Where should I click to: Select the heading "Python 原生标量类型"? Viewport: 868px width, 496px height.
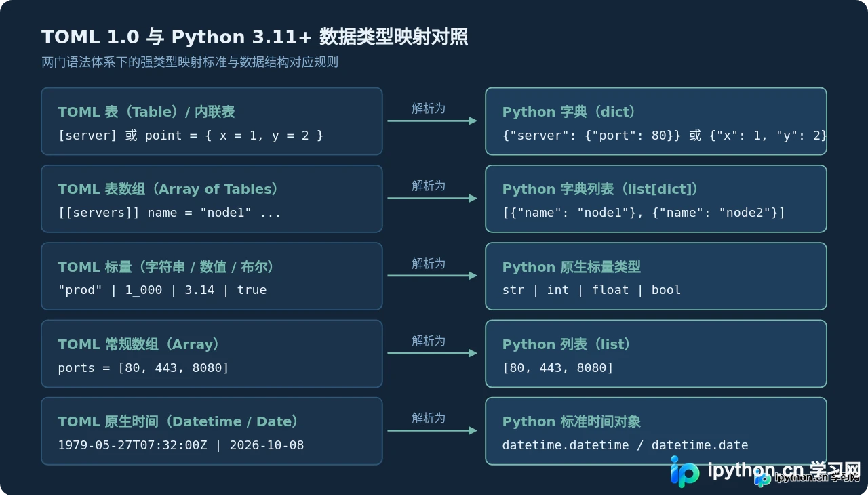click(572, 267)
